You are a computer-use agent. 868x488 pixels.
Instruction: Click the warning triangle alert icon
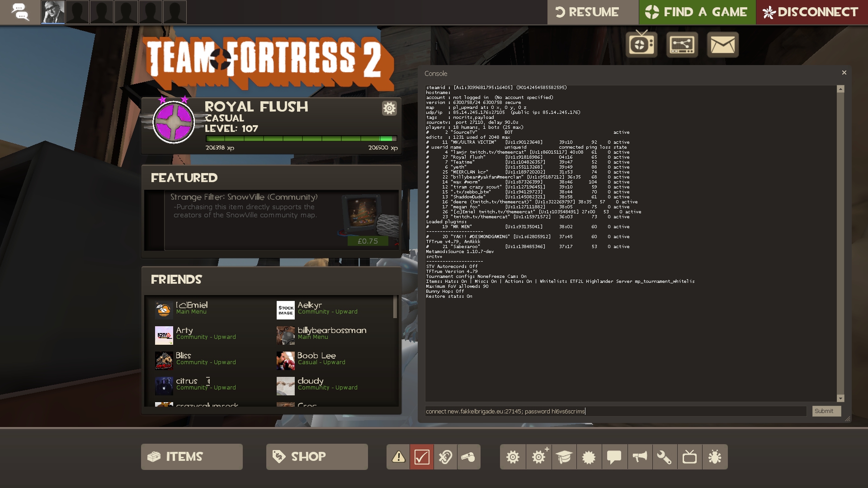[x=398, y=457]
